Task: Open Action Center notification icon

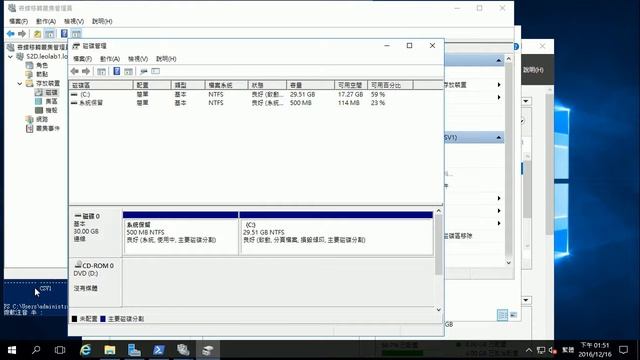Action: click(x=623, y=350)
